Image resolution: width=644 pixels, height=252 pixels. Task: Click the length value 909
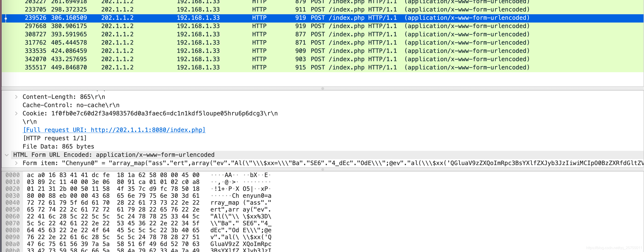click(x=301, y=51)
